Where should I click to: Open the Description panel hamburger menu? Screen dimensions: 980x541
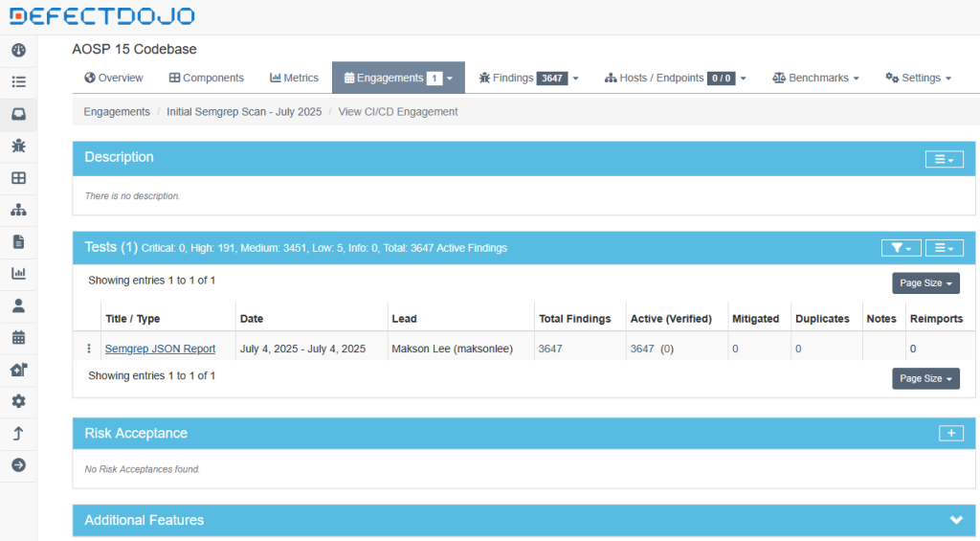[x=944, y=159]
